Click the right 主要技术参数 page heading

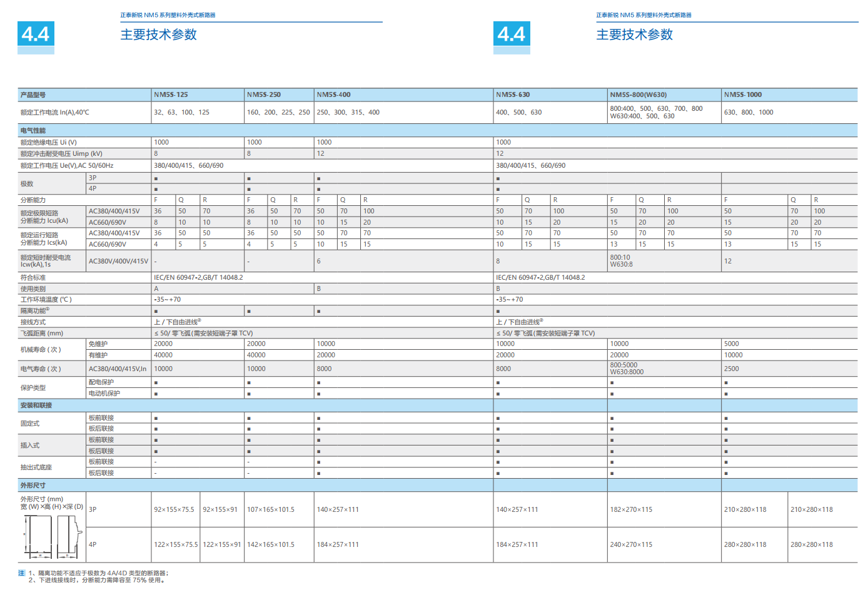[635, 35]
